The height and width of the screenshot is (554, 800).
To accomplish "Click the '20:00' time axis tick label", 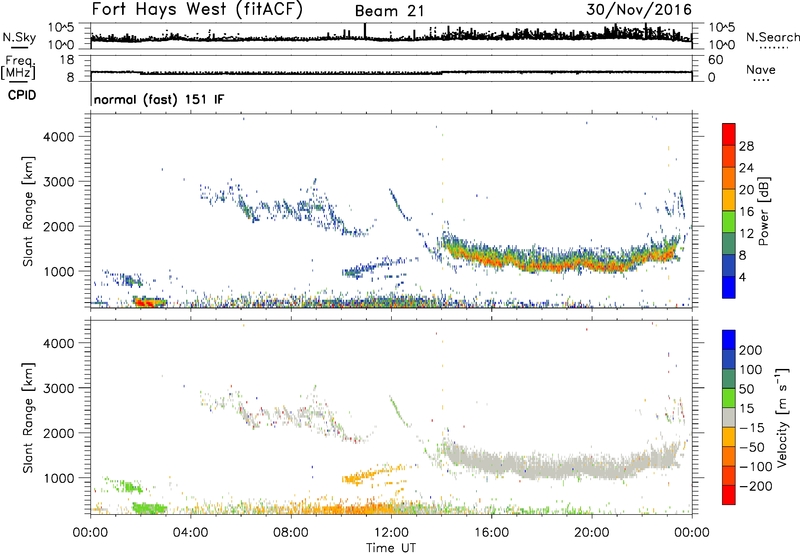I will click(591, 533).
